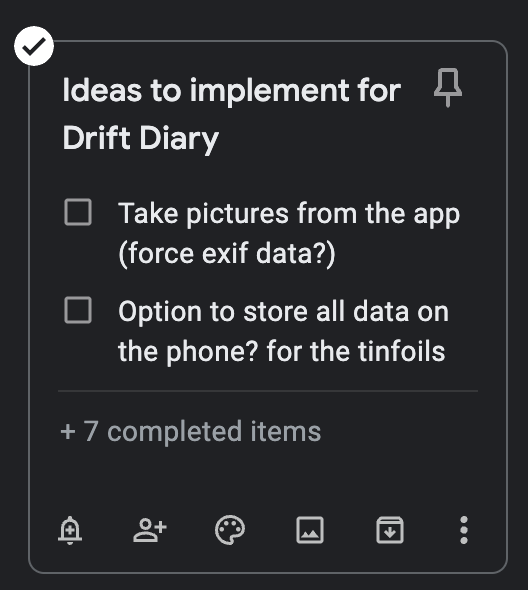
Task: Click the dark background outside the note
Action: click(x=263, y=17)
